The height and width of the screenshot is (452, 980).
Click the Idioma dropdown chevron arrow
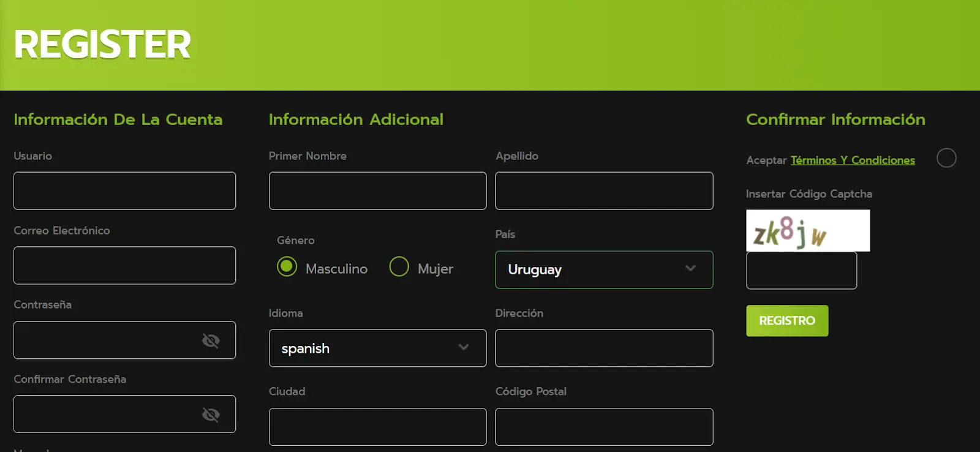pyautogui.click(x=464, y=347)
